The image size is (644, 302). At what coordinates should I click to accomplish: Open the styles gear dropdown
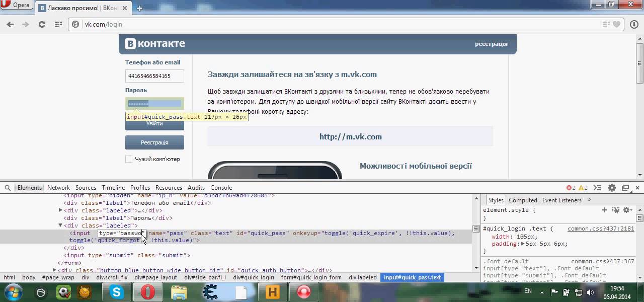point(627,210)
